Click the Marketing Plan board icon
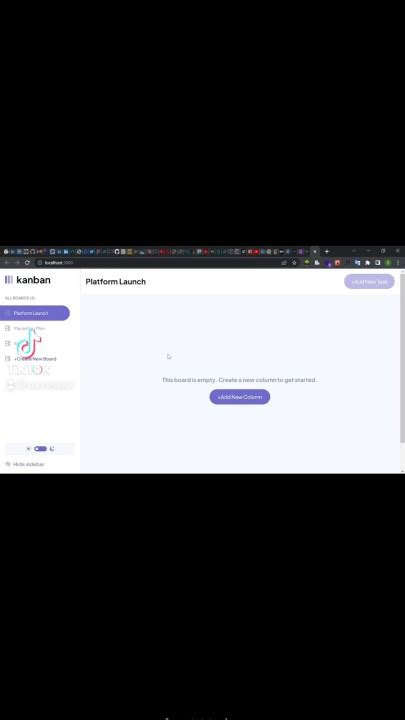This screenshot has height=720, width=405. tap(7, 328)
